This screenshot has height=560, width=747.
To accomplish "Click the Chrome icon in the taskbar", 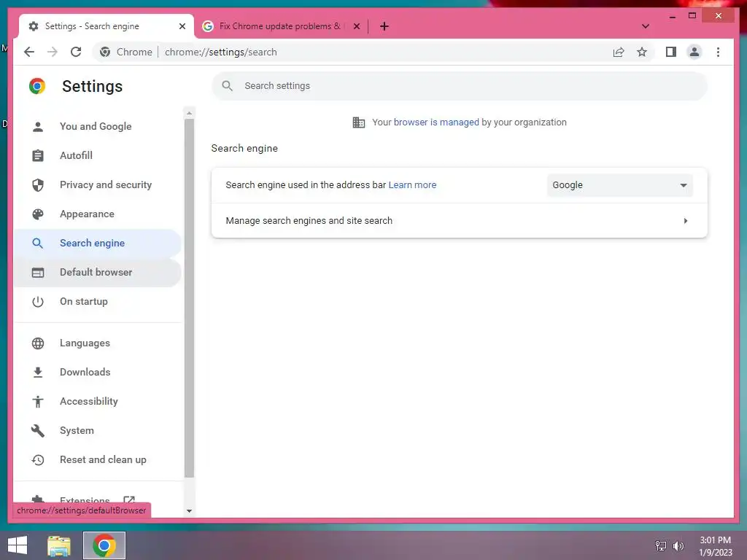I will tap(104, 545).
